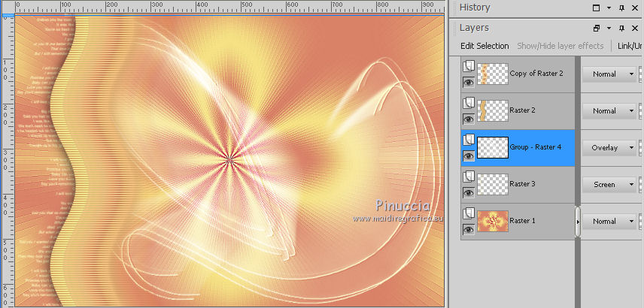Open blend mode dropdown for Raster 1
The width and height of the screenshot is (644, 308).
(609, 222)
